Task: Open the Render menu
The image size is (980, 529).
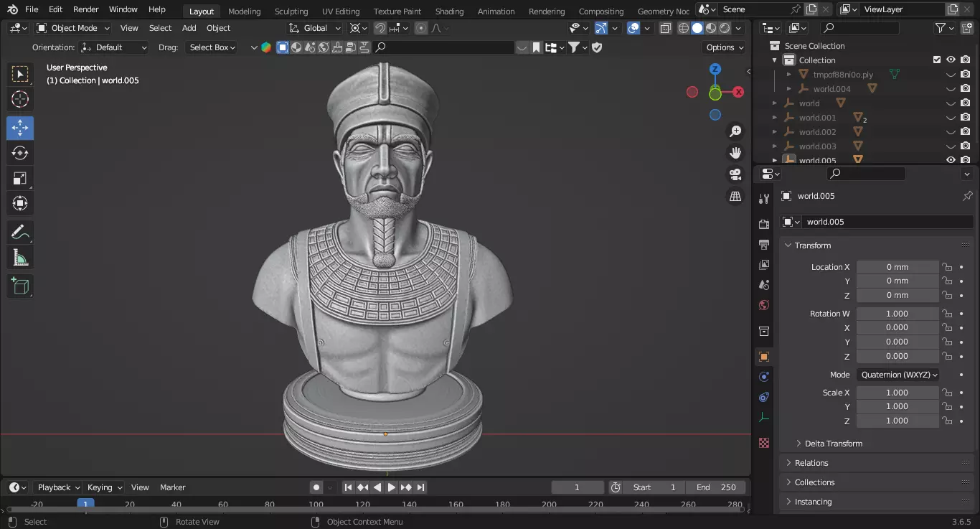Action: [85, 9]
